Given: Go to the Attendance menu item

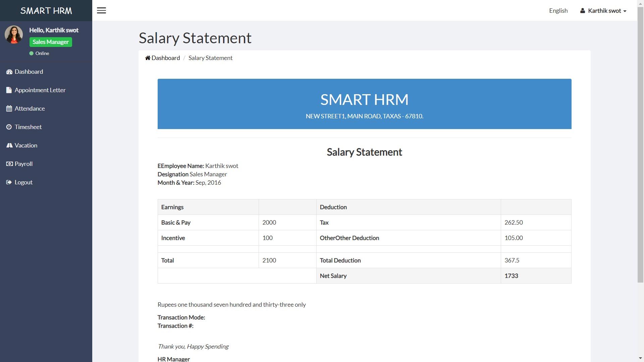Looking at the screenshot, I should pyautogui.click(x=30, y=109).
